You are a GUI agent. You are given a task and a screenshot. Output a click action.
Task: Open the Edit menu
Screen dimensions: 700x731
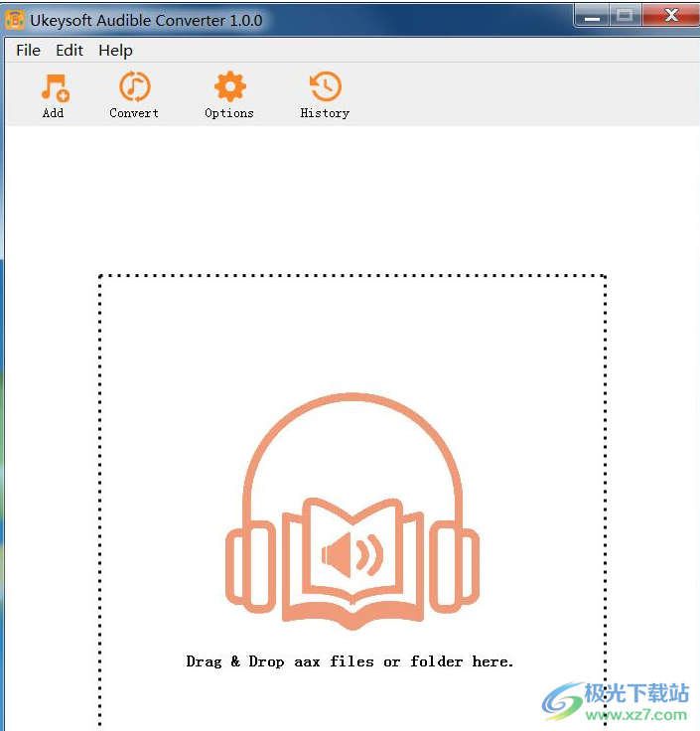[x=70, y=51]
